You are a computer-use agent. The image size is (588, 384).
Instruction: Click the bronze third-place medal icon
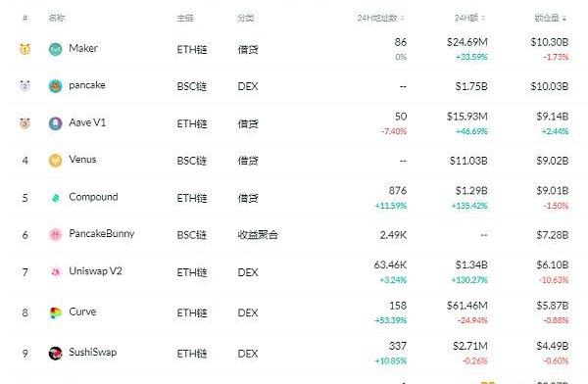(x=24, y=123)
